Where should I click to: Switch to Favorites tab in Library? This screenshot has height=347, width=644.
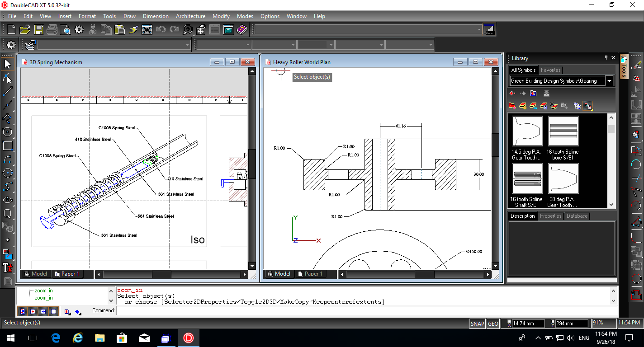[550, 70]
